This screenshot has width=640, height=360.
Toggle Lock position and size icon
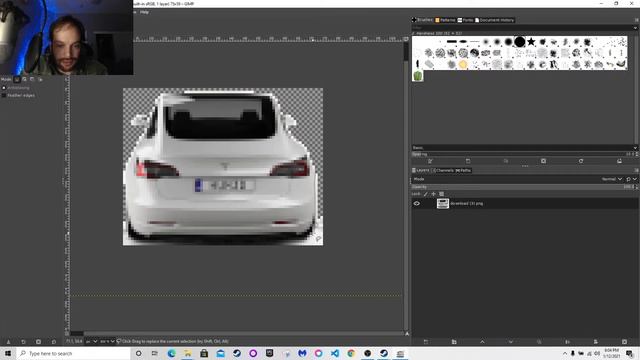433,194
